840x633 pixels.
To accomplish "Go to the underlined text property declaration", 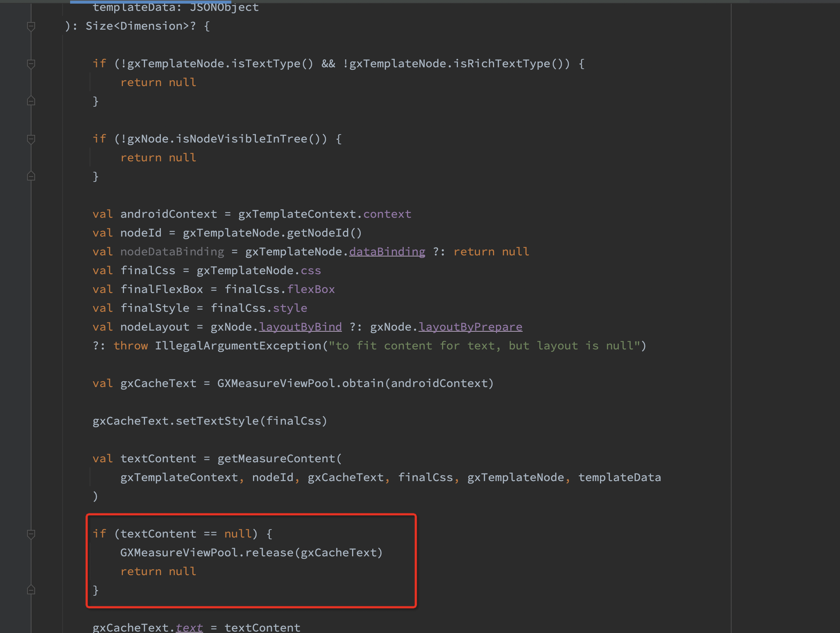I will click(189, 627).
